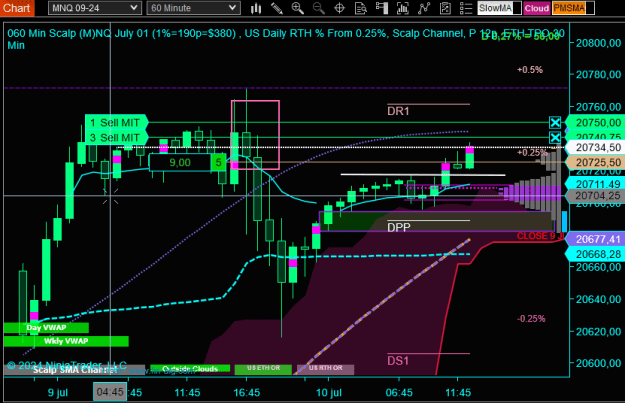Click the 20600,00 price axis label

click(x=598, y=363)
